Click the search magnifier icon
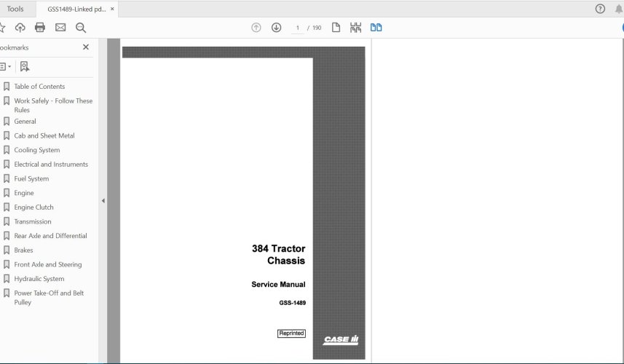624x364 pixels. tap(81, 28)
